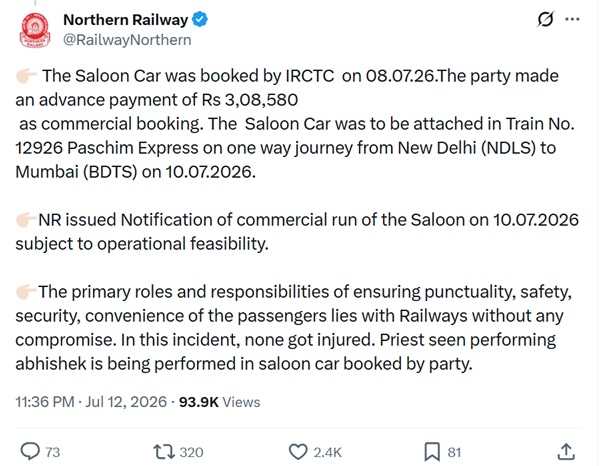Click the tweet paragraph about operational feasibility
This screenshot has height=466, width=607.
[x=297, y=231]
